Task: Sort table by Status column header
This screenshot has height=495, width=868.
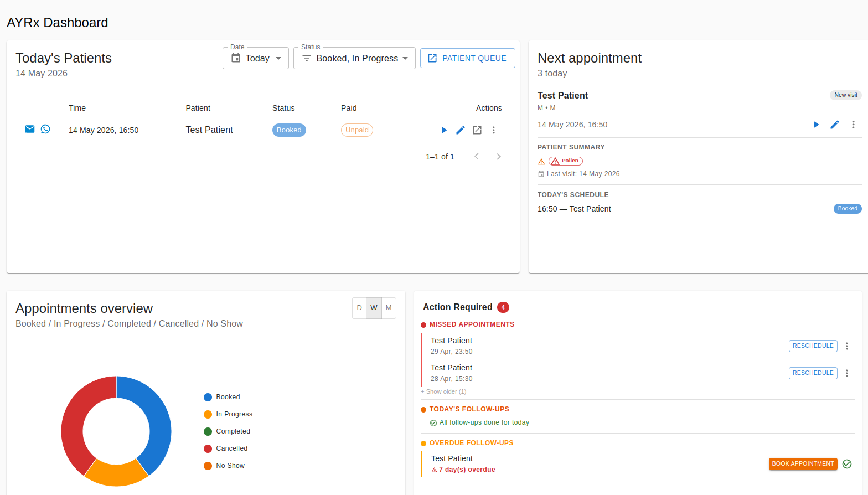Action: point(283,108)
